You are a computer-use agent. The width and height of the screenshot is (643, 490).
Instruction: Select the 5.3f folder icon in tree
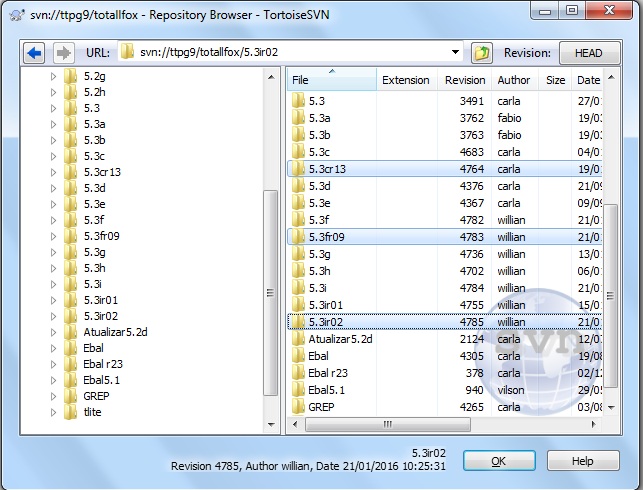tap(71, 220)
